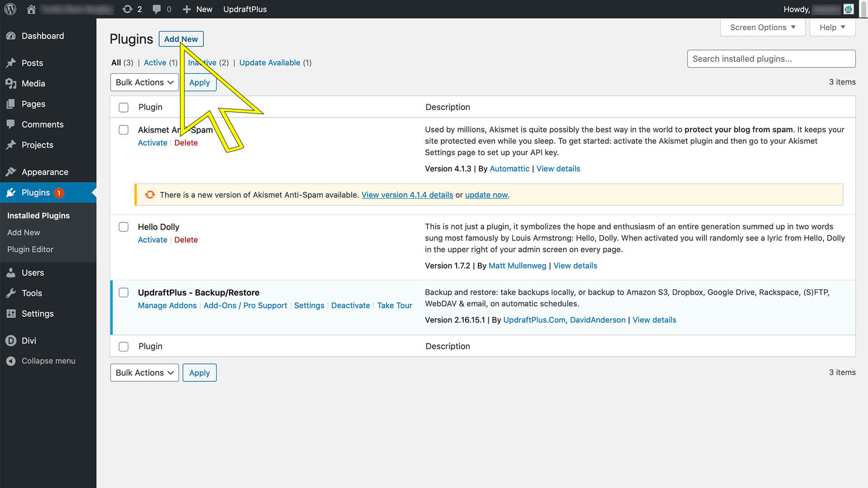Viewport: 868px width, 488px height.
Task: Click the Comments sidebar icon
Action: [11, 124]
